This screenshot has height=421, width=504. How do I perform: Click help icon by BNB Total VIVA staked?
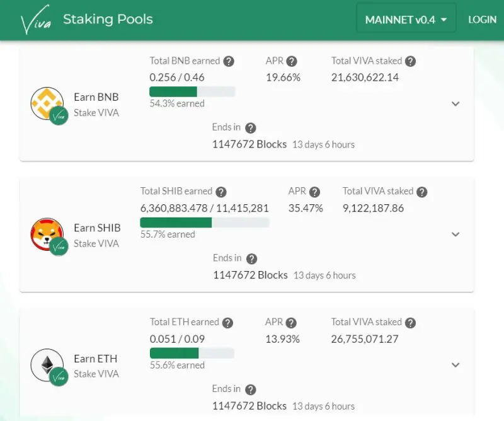410,61
